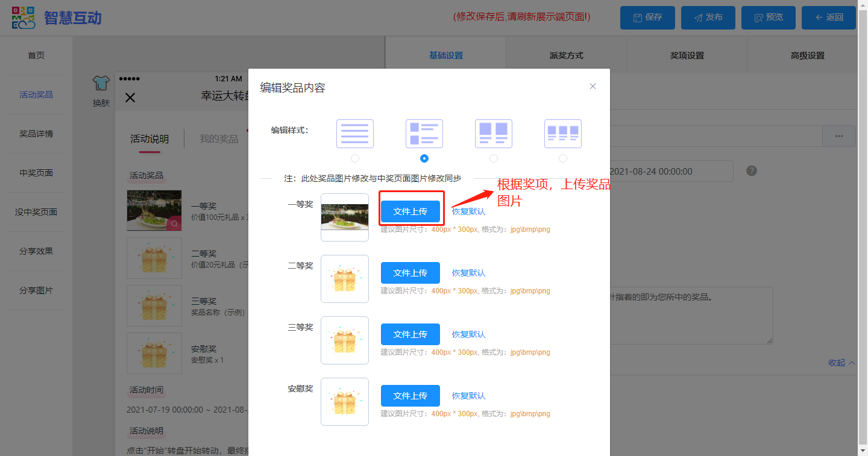Select the first layout style radio button
This screenshot has height=456, width=868.
click(354, 158)
